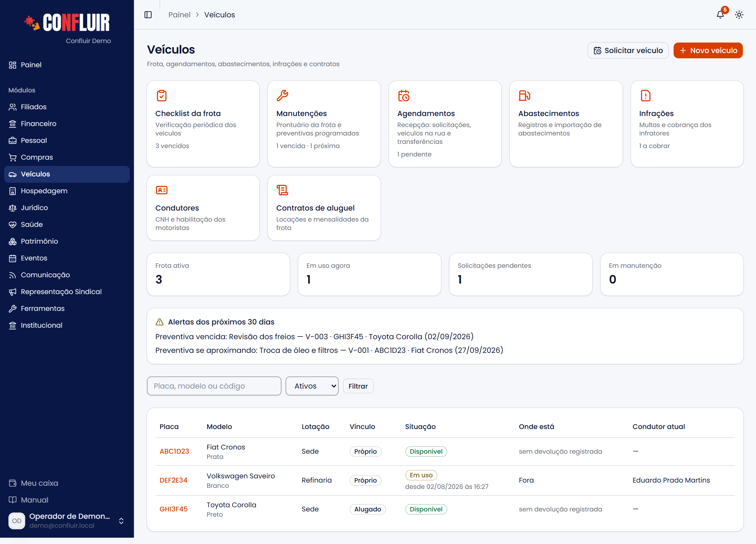The image size is (756, 544).
Task: Click the Filtrar button
Action: point(358,386)
